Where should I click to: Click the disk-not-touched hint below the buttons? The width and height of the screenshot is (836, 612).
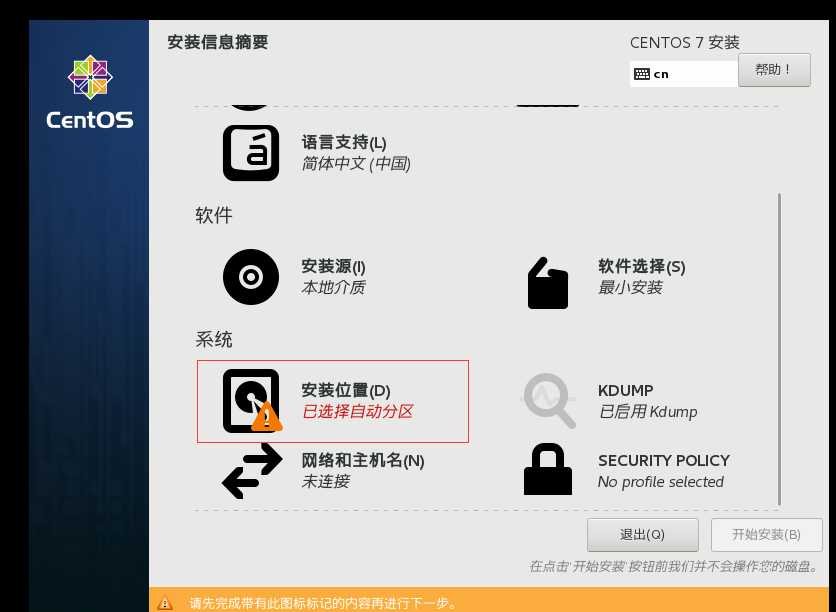pos(674,566)
